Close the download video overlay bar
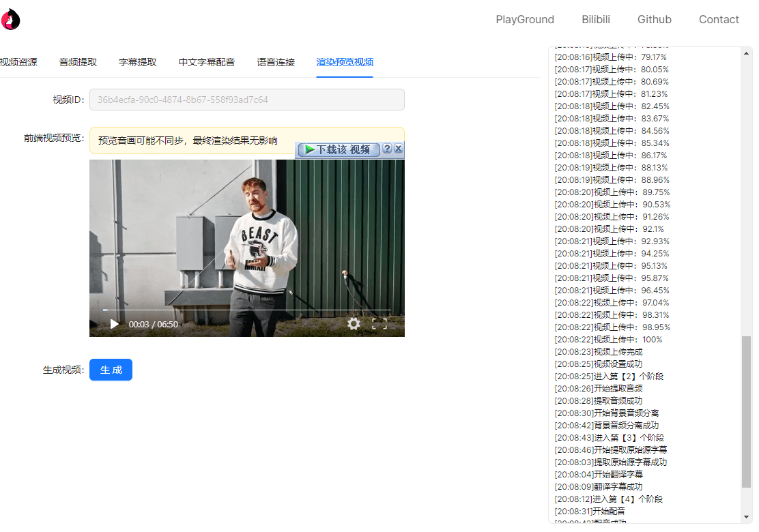Screen dimensions: 759x532 (399, 149)
